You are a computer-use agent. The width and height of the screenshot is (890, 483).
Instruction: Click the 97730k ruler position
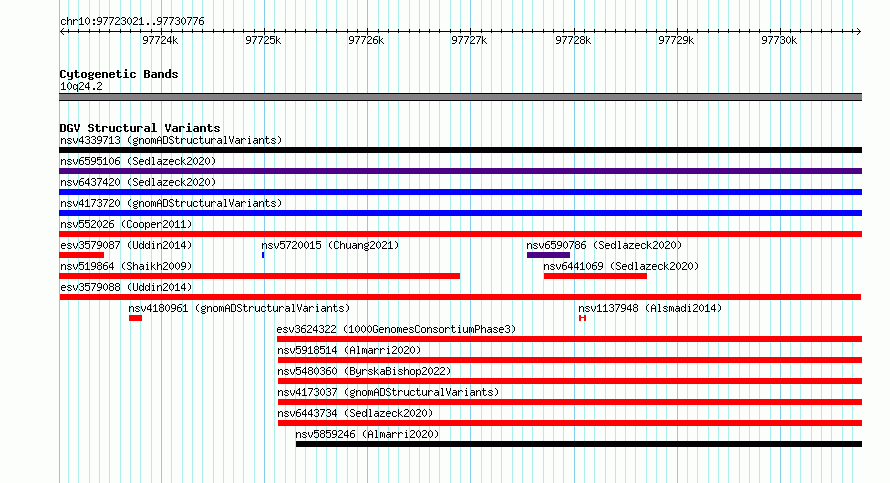[x=779, y=40]
